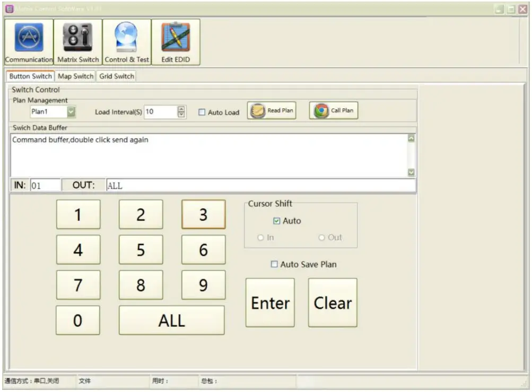
Task: Click the Call Plan button
Action: click(x=334, y=111)
